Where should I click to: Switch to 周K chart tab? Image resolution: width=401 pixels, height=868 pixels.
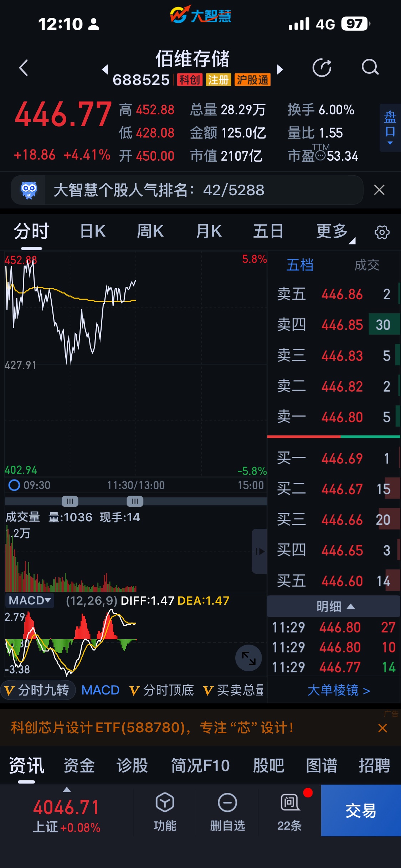(x=150, y=232)
